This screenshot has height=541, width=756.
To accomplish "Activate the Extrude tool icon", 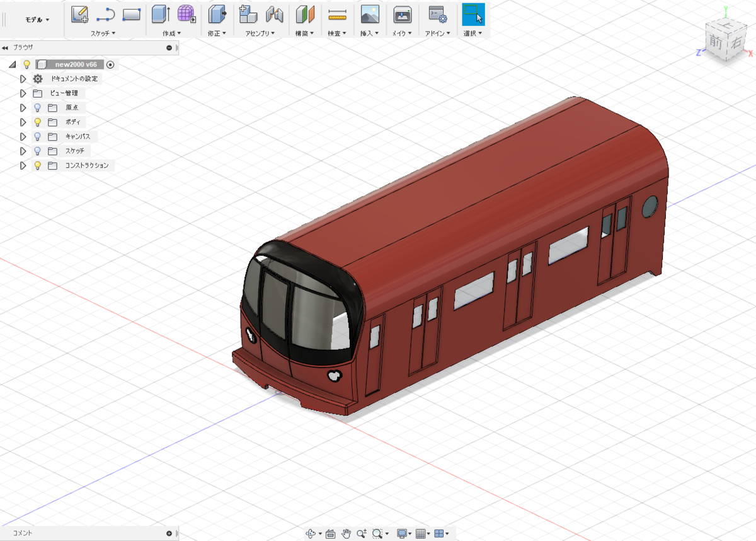I will click(161, 14).
